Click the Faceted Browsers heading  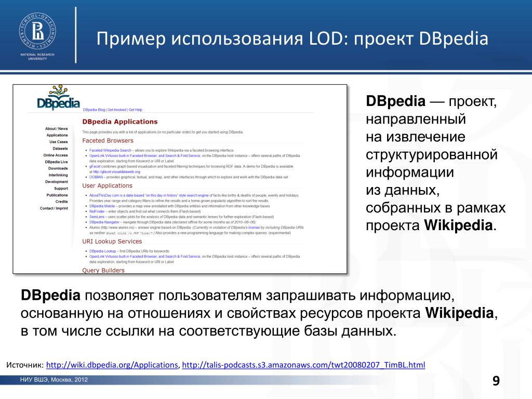click(x=108, y=140)
